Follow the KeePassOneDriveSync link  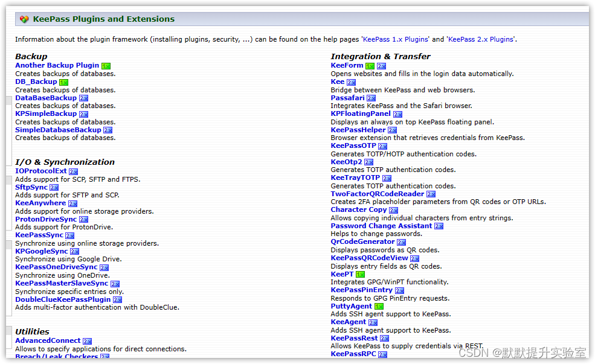pyautogui.click(x=56, y=267)
